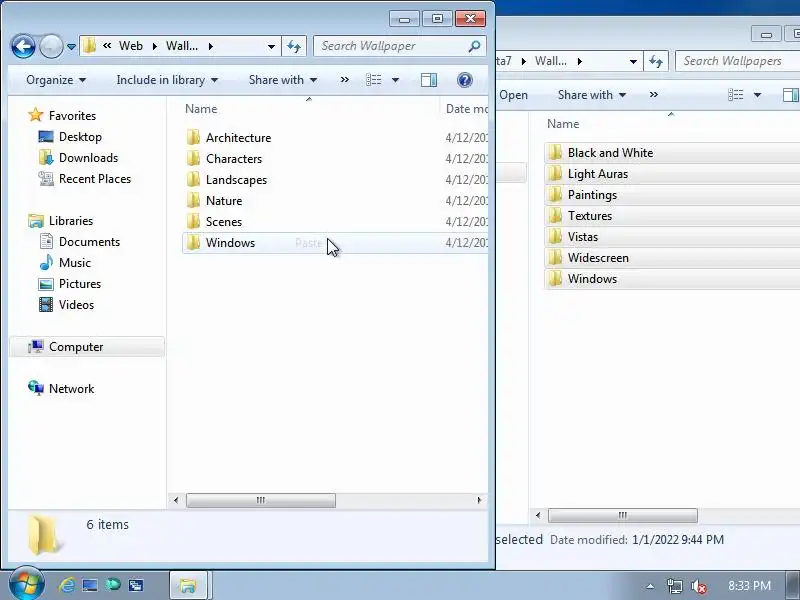This screenshot has width=800, height=600.
Task: Click Windows Explorer taskbar button
Action: pyautogui.click(x=188, y=585)
